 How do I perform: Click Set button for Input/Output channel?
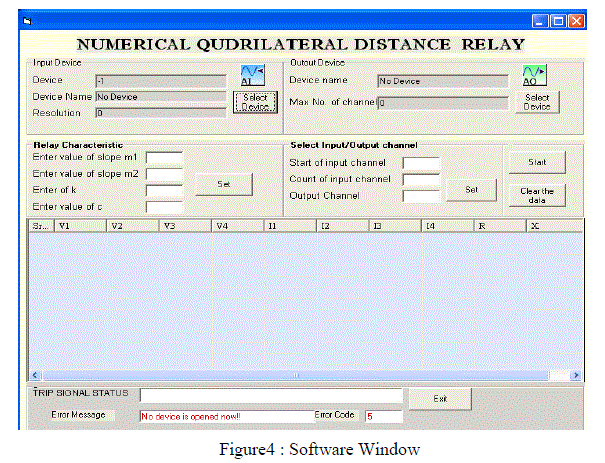click(x=471, y=187)
